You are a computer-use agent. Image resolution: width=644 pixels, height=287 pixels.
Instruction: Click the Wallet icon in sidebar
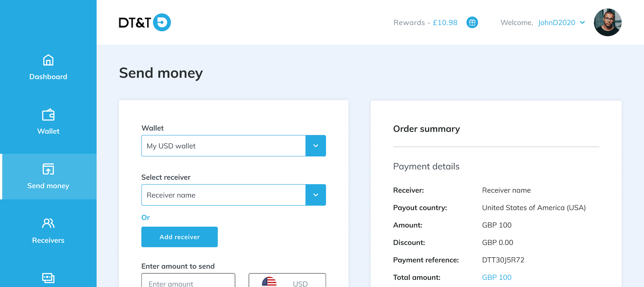tap(48, 115)
